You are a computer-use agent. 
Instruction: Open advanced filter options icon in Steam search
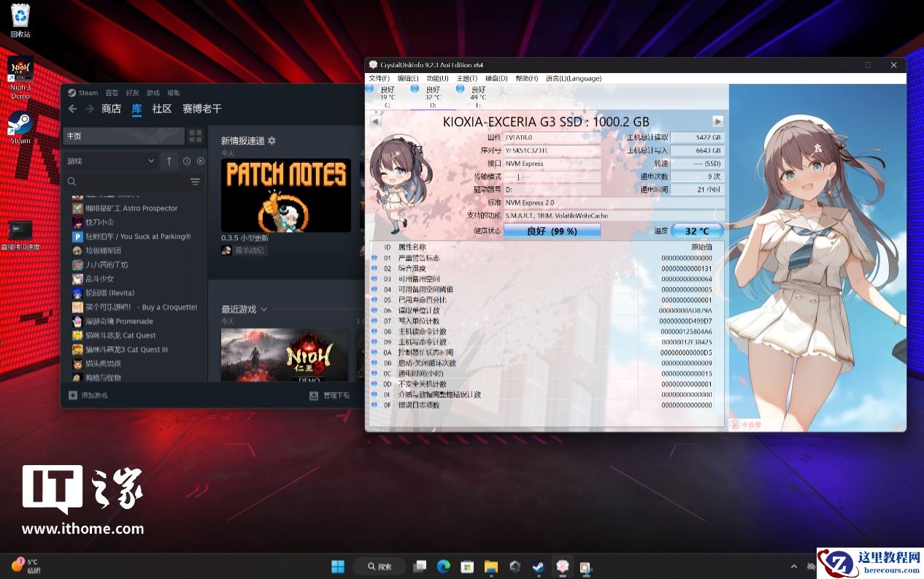click(x=195, y=182)
